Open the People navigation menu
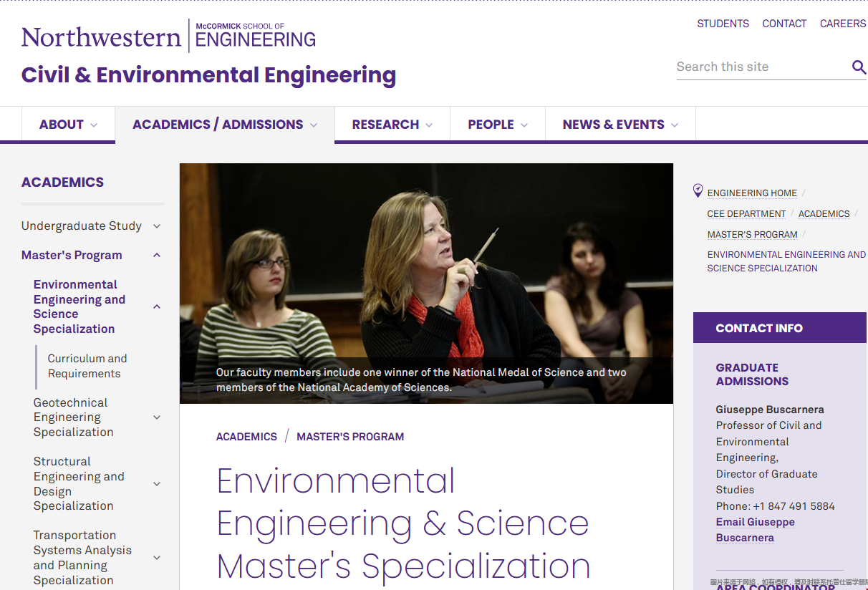868x590 pixels. (x=497, y=125)
